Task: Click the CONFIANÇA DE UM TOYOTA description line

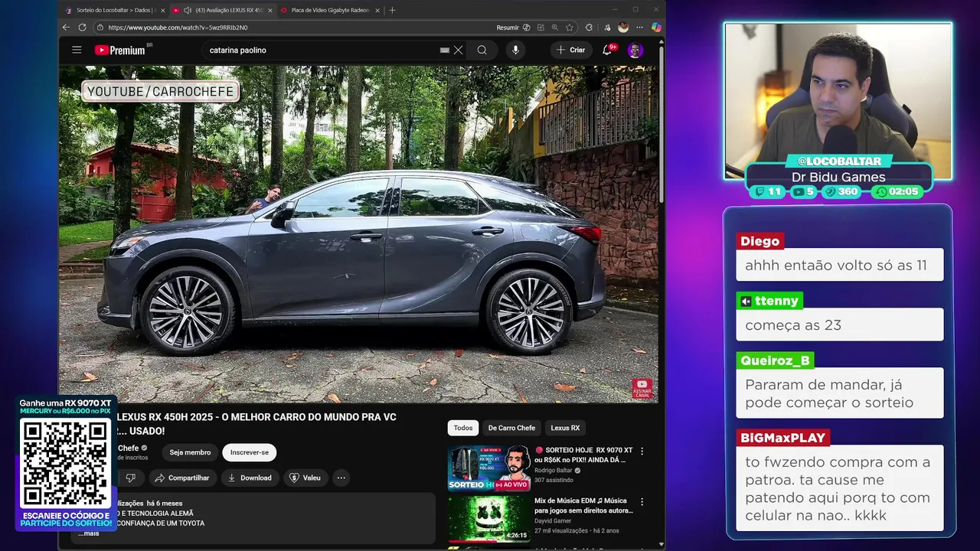Action: 160,523
